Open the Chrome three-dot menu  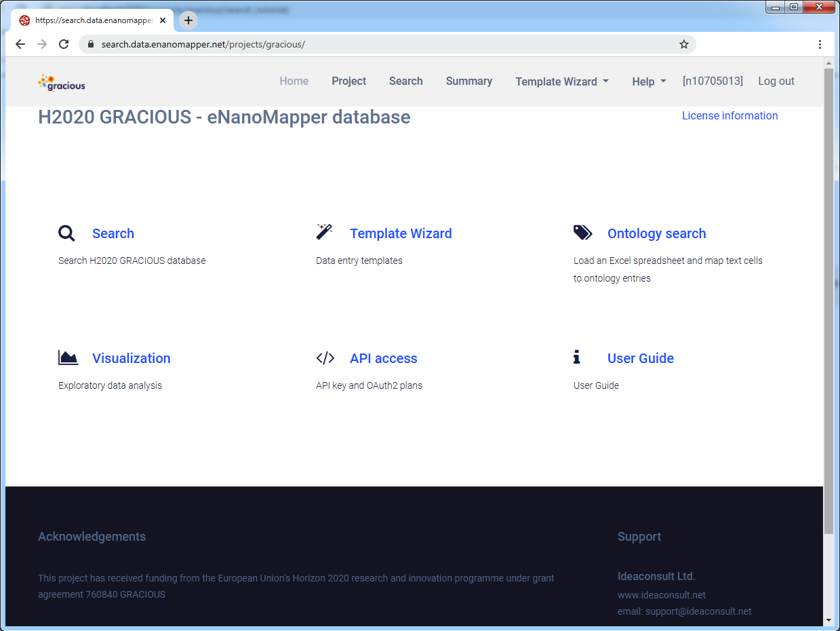(820, 44)
